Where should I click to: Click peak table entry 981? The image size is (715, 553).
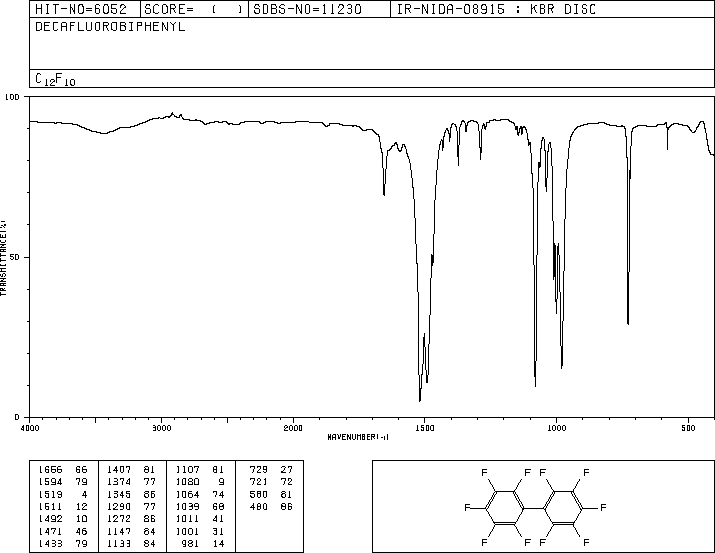pos(190,543)
